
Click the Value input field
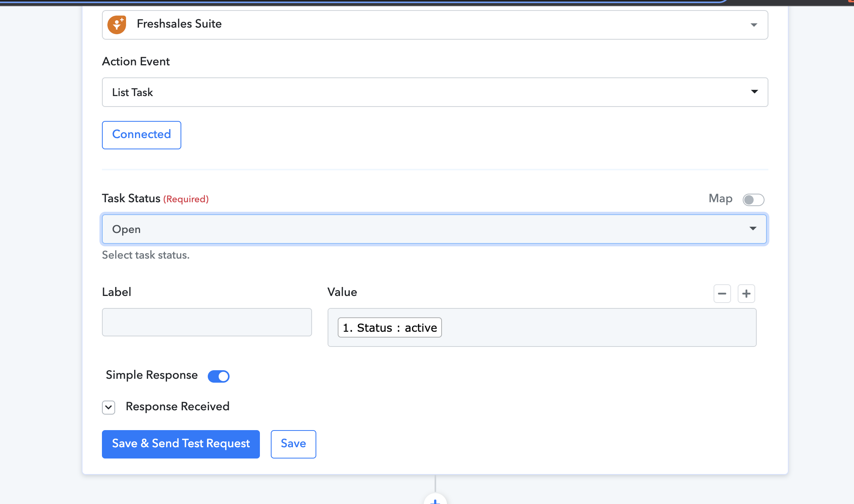(x=542, y=327)
